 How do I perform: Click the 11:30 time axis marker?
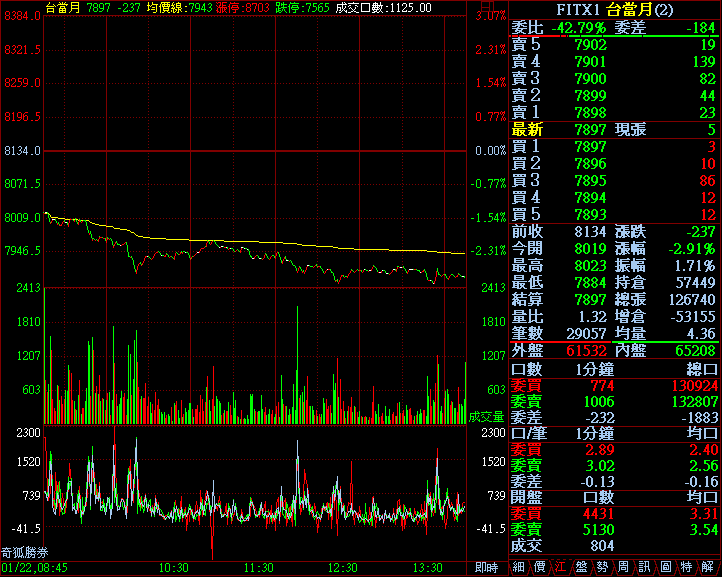259,568
